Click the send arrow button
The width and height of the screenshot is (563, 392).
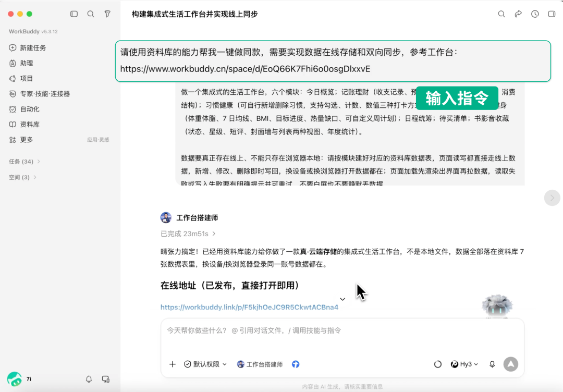pyautogui.click(x=510, y=364)
